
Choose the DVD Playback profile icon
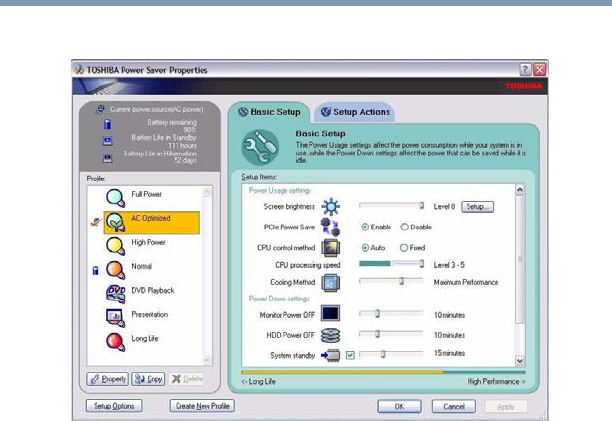pyautogui.click(x=116, y=294)
